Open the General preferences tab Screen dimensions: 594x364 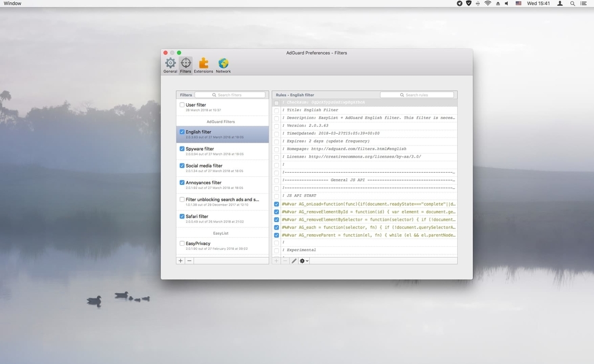point(170,65)
